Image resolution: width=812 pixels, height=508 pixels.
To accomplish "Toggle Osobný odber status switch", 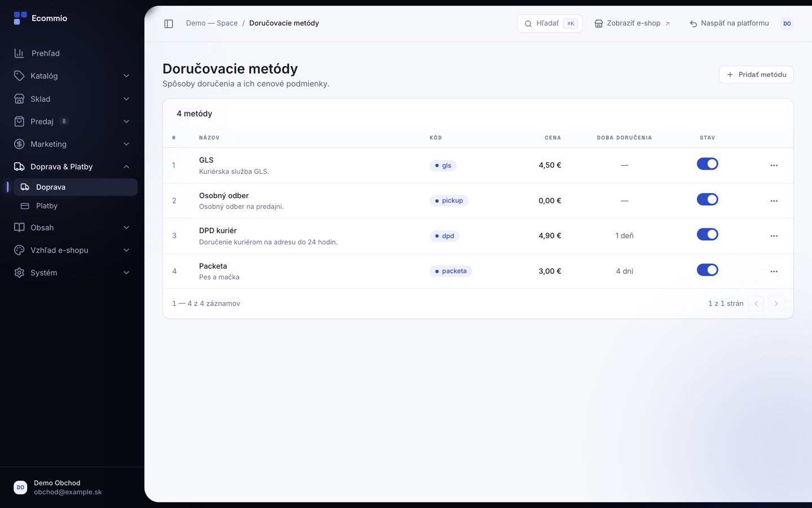I will pyautogui.click(x=707, y=199).
